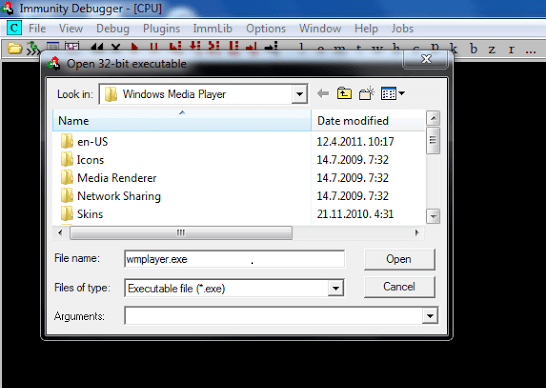546x388 pixels.
Task: Open the ImmLib menu
Action: point(213,28)
